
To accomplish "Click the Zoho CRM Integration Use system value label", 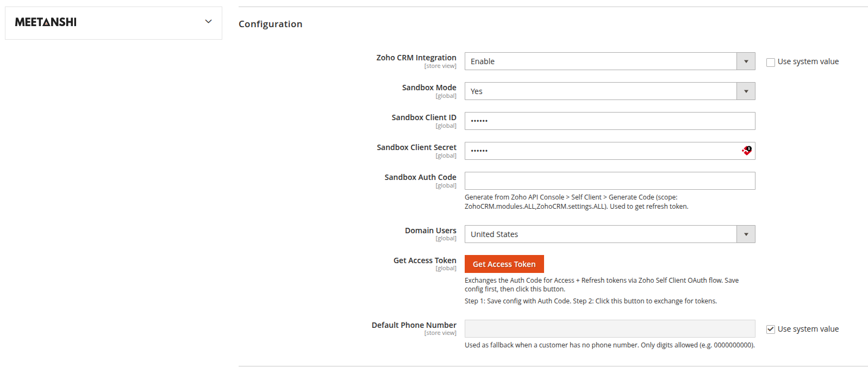I will [808, 61].
